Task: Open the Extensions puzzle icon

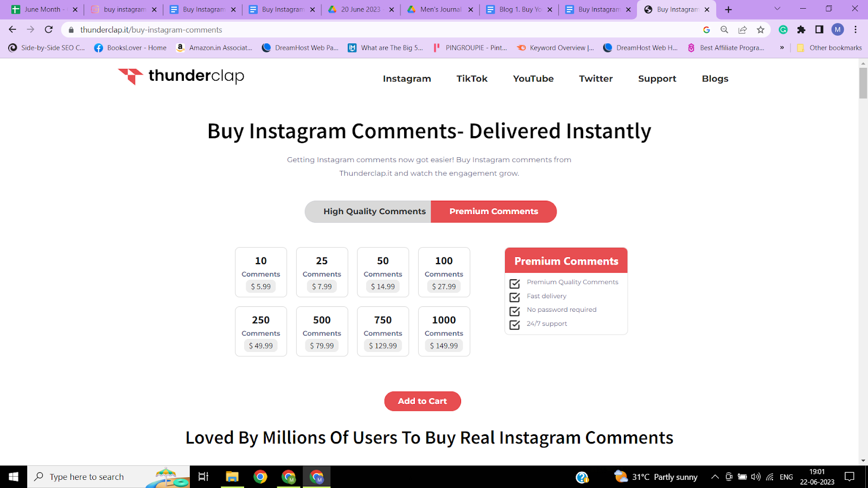Action: [x=801, y=30]
